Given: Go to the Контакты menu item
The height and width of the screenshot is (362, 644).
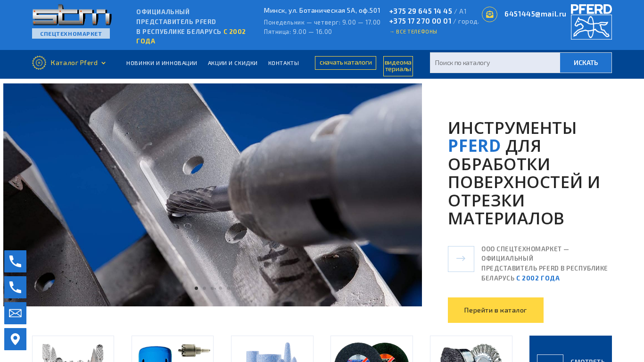Looking at the screenshot, I should 283,63.
